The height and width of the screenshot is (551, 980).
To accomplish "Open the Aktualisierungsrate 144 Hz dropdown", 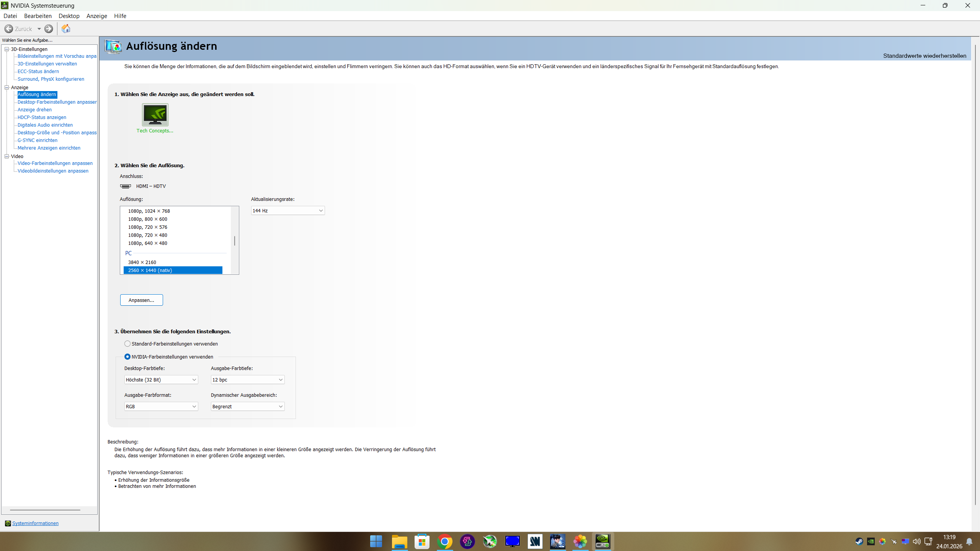I will [x=288, y=210].
